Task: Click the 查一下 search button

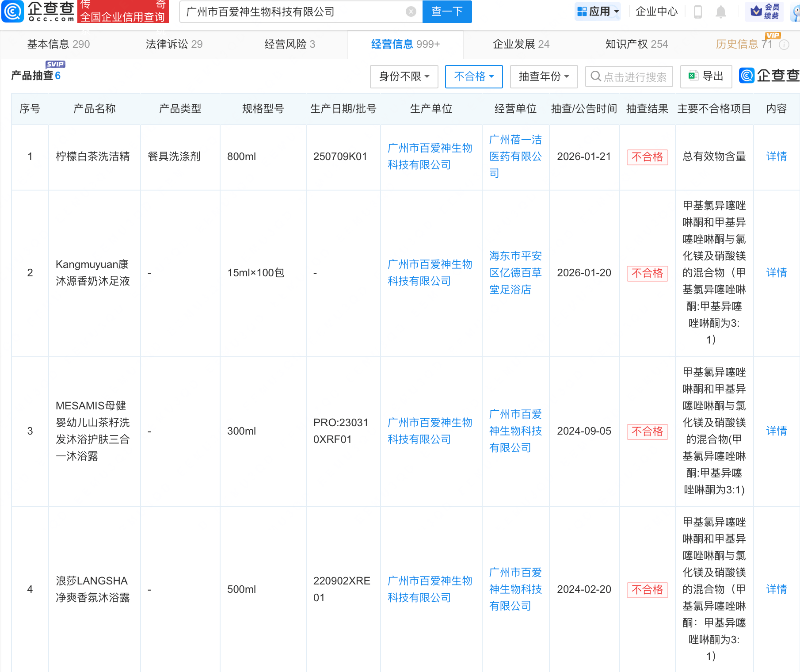Action: [447, 11]
